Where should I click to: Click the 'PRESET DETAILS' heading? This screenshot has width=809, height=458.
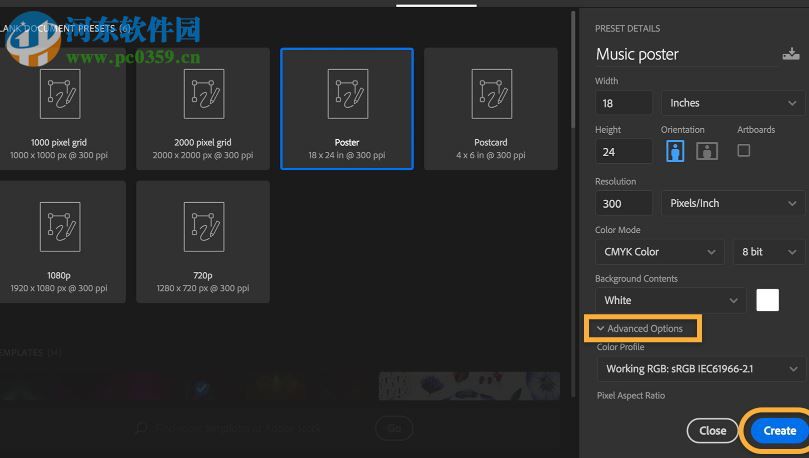tap(627, 28)
